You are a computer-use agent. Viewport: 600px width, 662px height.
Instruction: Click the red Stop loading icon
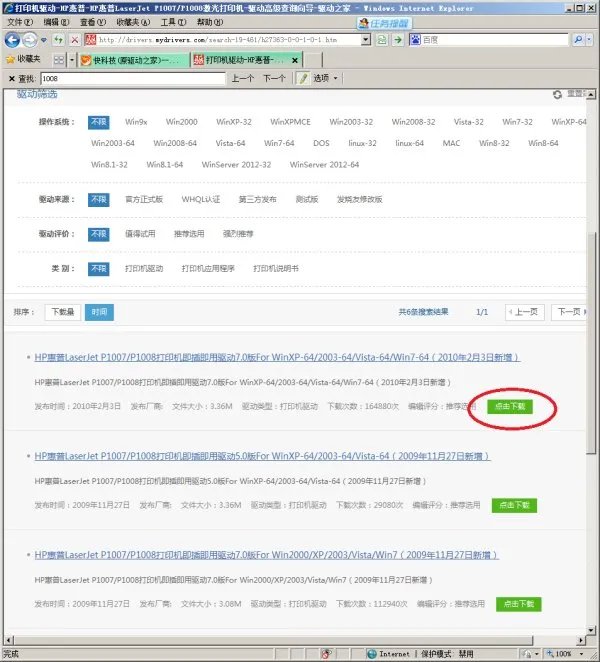pos(75,40)
